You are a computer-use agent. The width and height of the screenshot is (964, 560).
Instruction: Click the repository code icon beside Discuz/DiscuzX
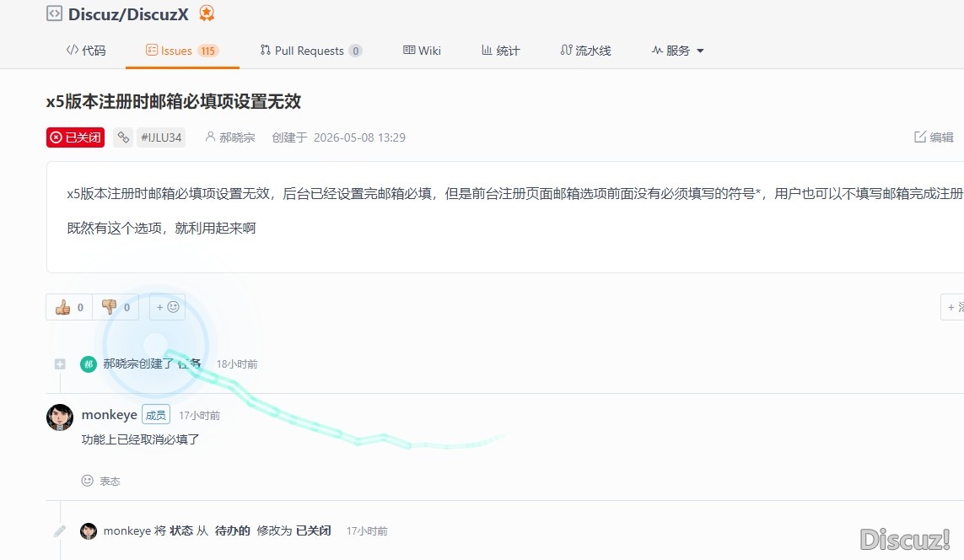54,13
